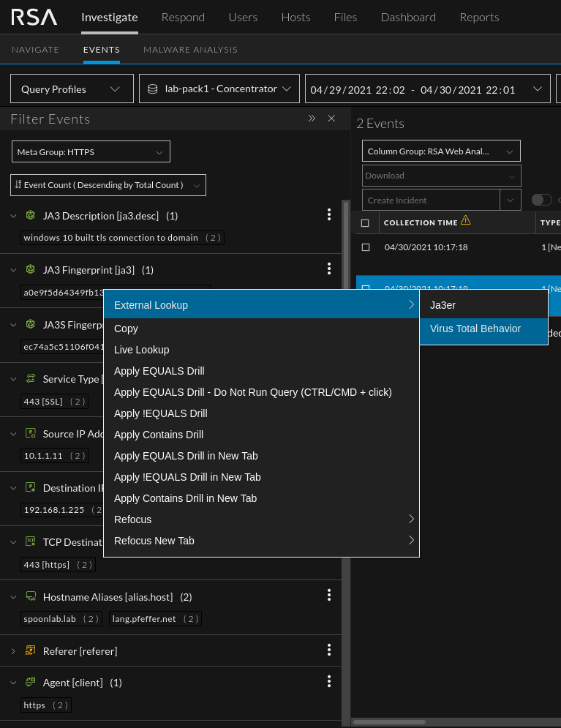Choose Apply EQUALS Drill in context menu
Screen dimensions: 561x728
[159, 371]
